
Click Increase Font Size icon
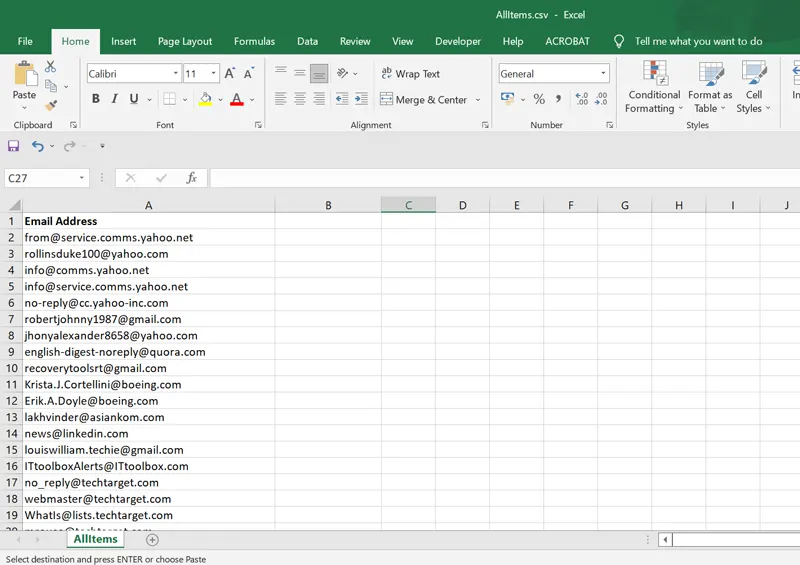coord(230,73)
